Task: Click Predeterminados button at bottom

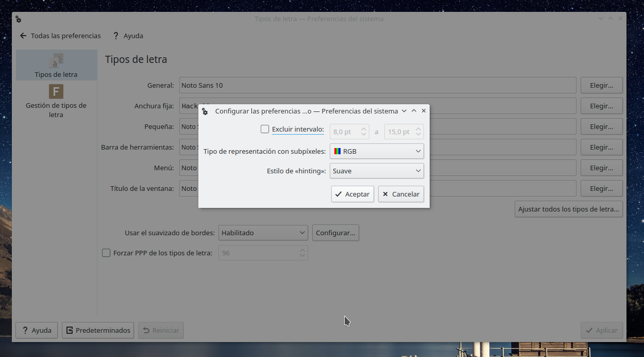Action: tap(98, 330)
